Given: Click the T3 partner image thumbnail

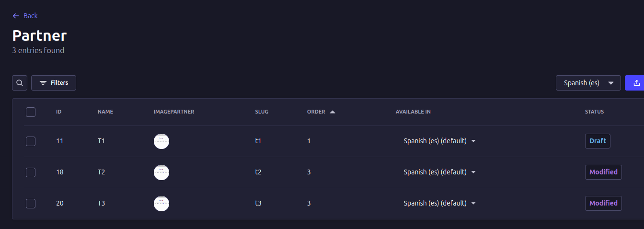Looking at the screenshot, I should pos(161,204).
